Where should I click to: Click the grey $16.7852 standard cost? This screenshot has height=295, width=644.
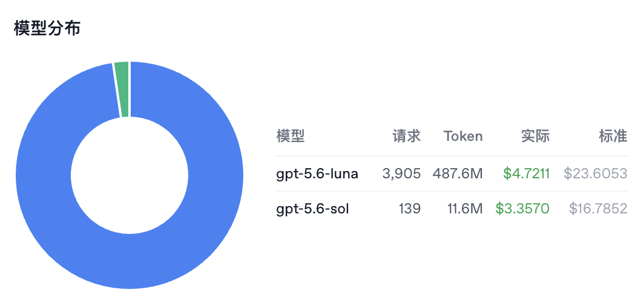point(598,209)
